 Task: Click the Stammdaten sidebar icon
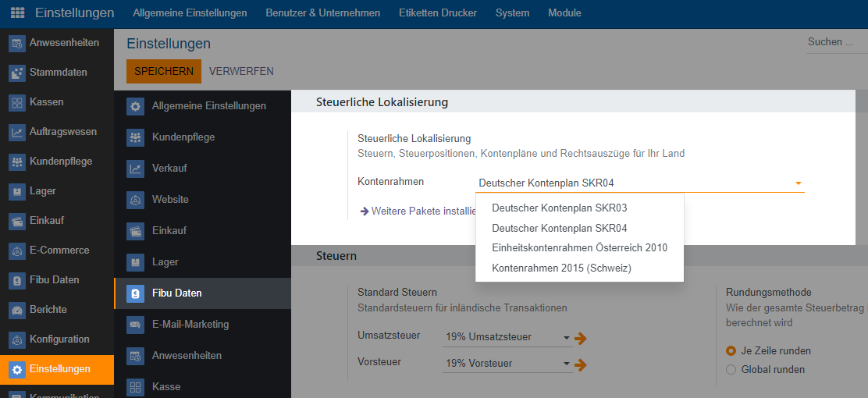click(17, 73)
